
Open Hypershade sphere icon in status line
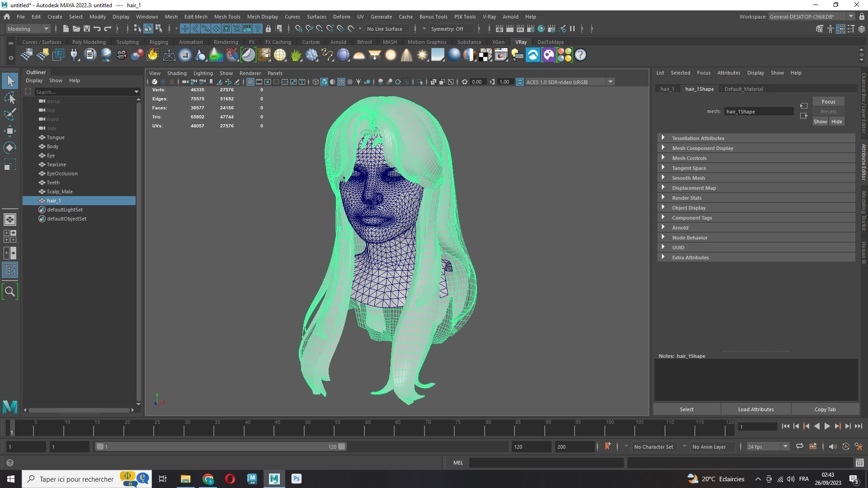[x=541, y=28]
